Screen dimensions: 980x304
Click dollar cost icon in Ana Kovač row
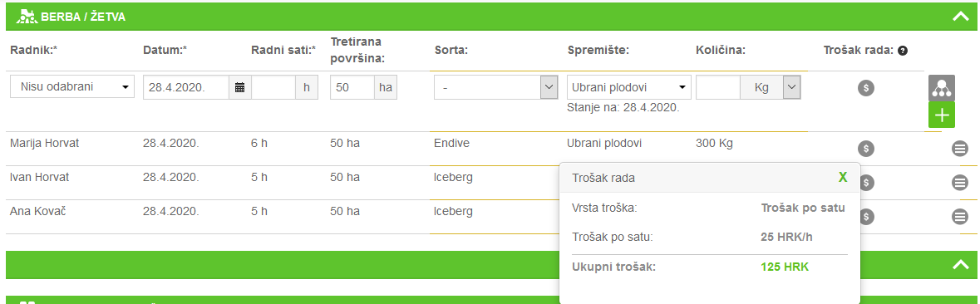866,217
